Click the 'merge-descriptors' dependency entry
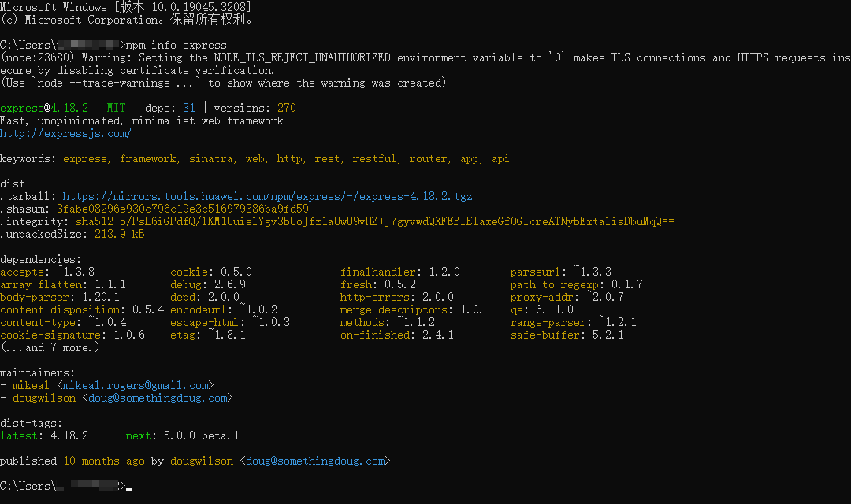 pyautogui.click(x=416, y=309)
